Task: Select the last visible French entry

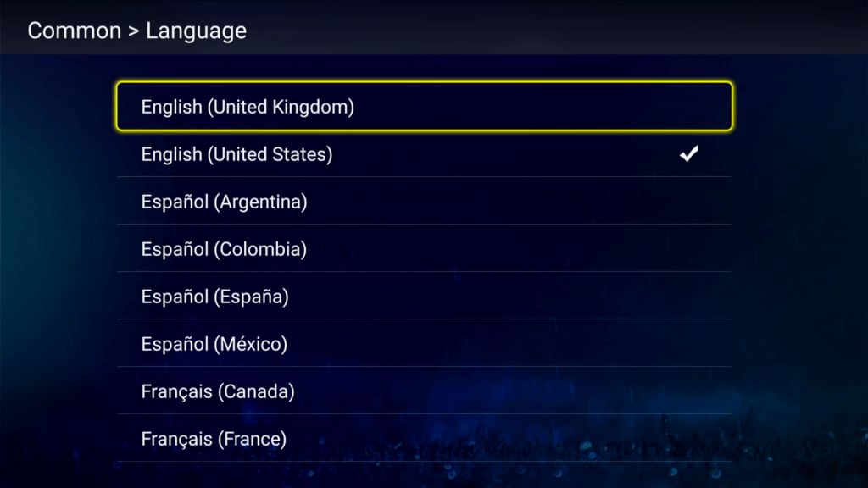Action: [x=424, y=440]
